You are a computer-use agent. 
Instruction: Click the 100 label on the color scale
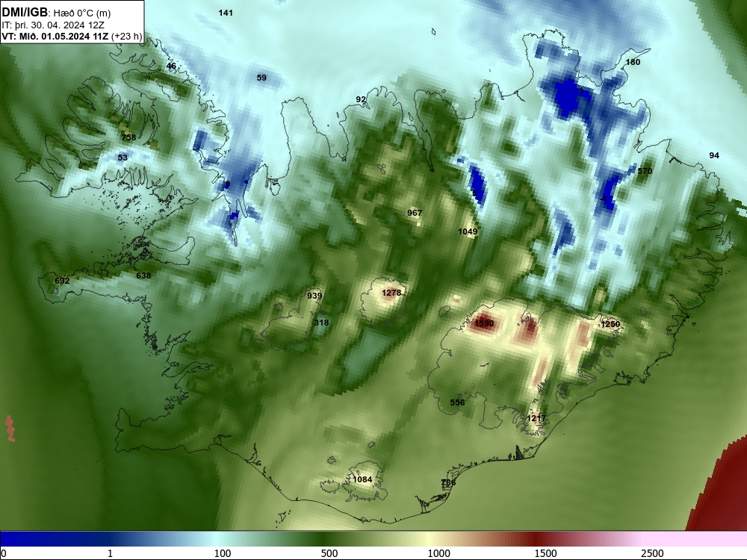(223, 553)
